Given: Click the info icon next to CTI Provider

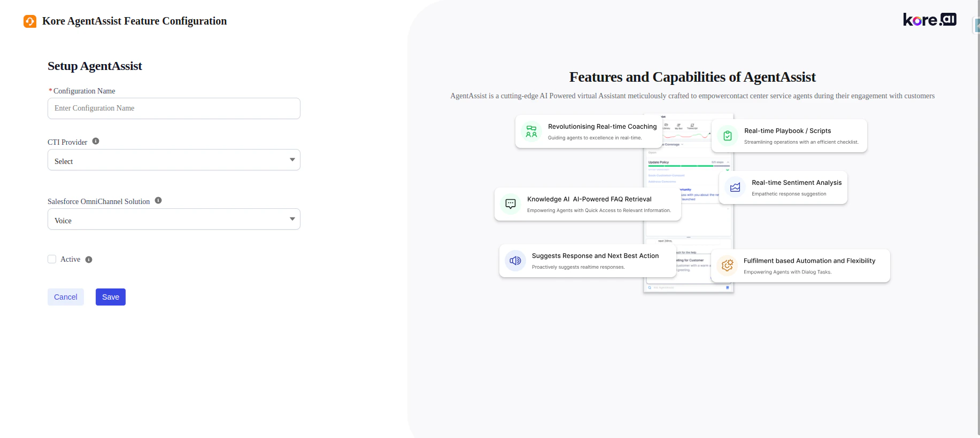Looking at the screenshot, I should point(96,140).
